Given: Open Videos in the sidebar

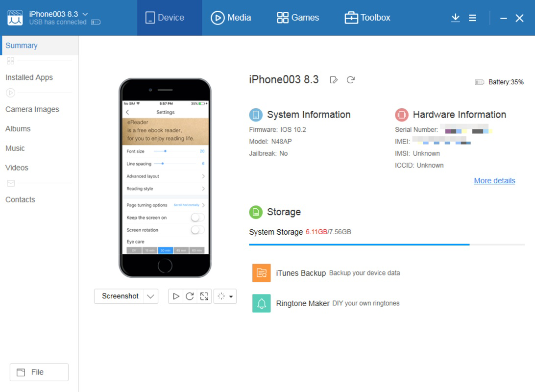Looking at the screenshot, I should [17, 168].
